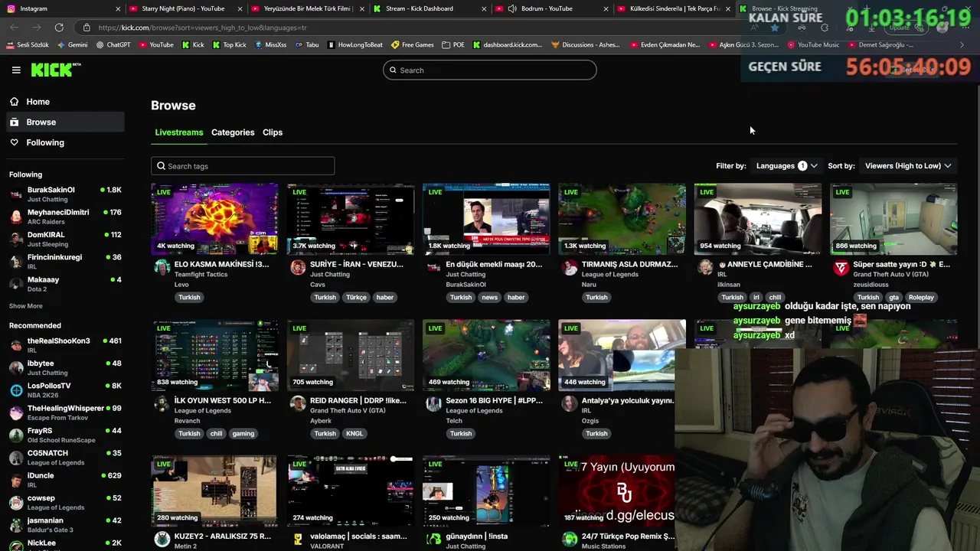Click the bookmarks bar overflow chevron
Screen dimensions: 980x551
[962, 44]
